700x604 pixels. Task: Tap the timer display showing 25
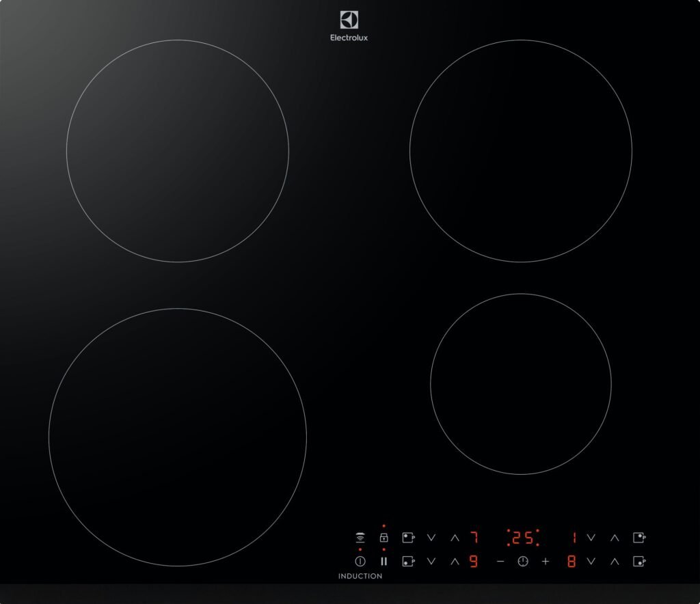[523, 538]
